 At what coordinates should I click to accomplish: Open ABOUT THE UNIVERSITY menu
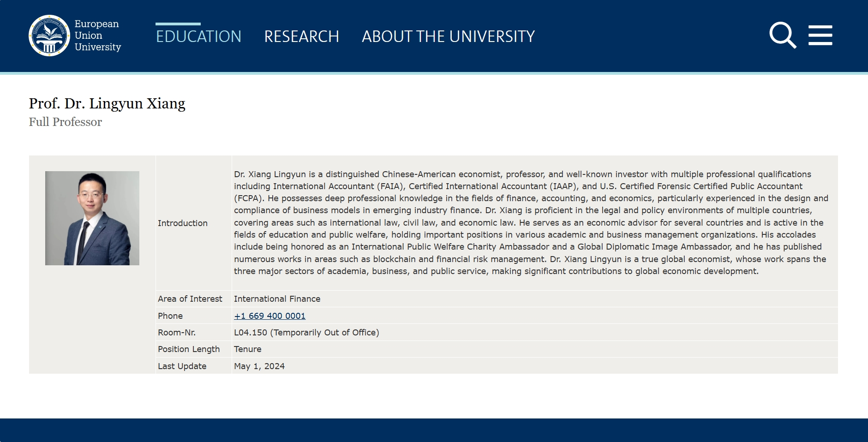[x=448, y=36]
